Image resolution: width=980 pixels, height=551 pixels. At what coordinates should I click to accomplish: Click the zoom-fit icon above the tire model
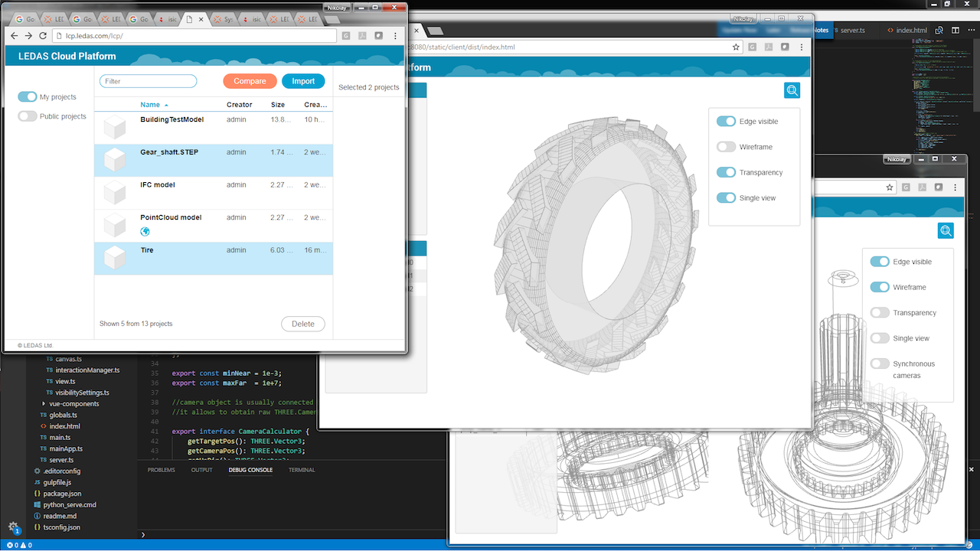pos(792,90)
